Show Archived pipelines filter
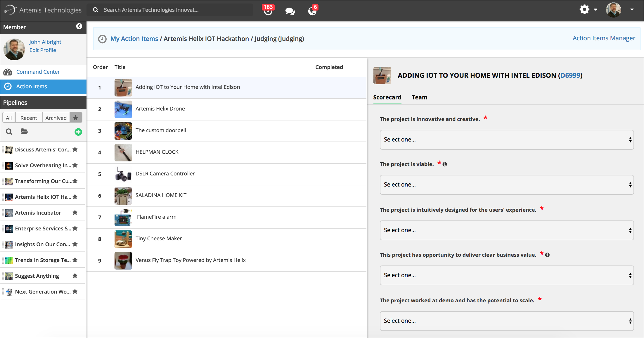The width and height of the screenshot is (644, 338). [56, 118]
